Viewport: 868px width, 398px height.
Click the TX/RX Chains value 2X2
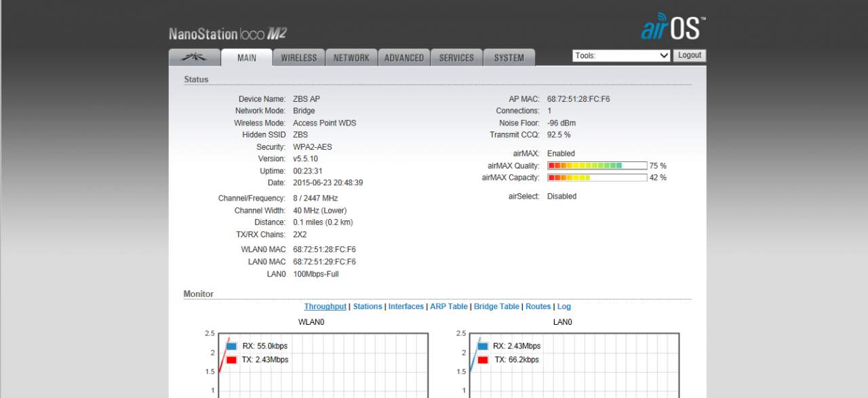(300, 235)
